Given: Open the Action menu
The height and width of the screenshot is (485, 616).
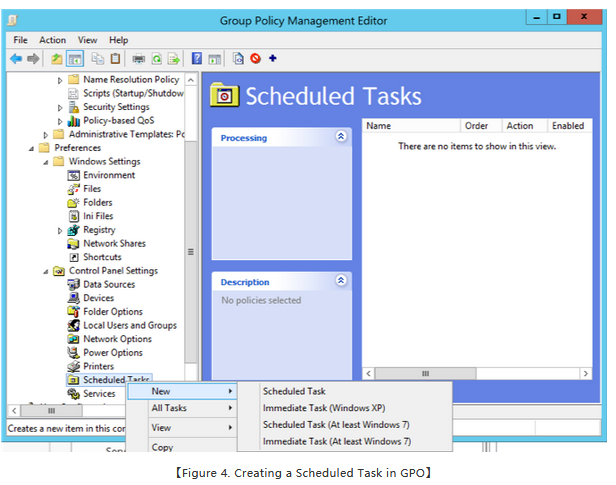Looking at the screenshot, I should coord(52,40).
